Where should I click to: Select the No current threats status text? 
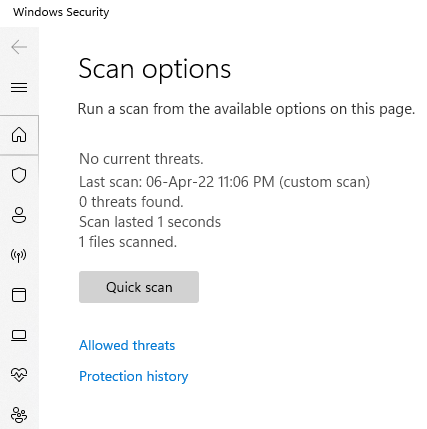pos(141,159)
